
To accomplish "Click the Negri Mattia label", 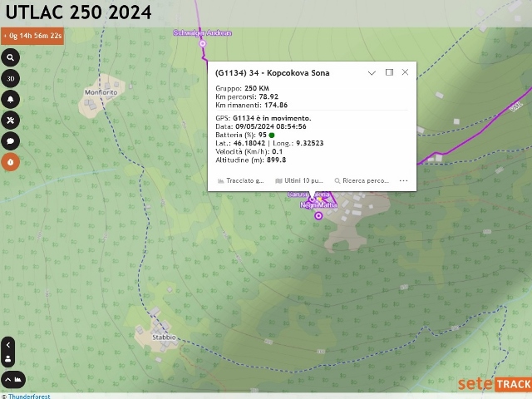I will point(318,205).
